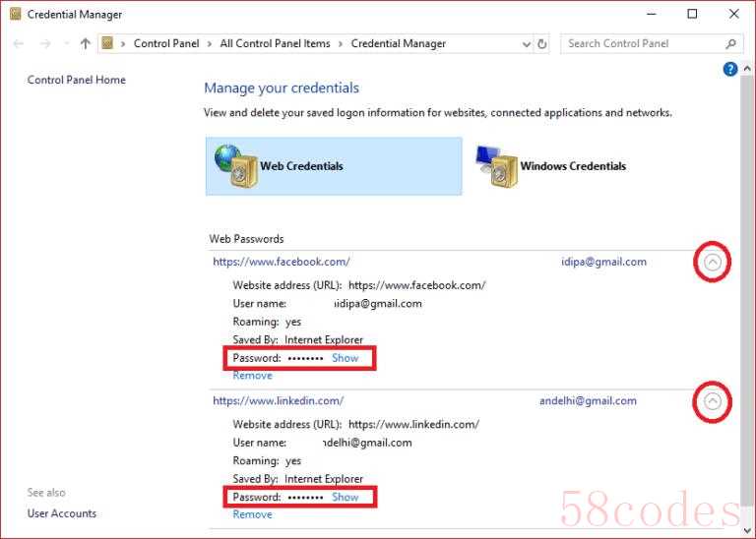Click the vertical scrollbar up arrow

tap(747, 69)
